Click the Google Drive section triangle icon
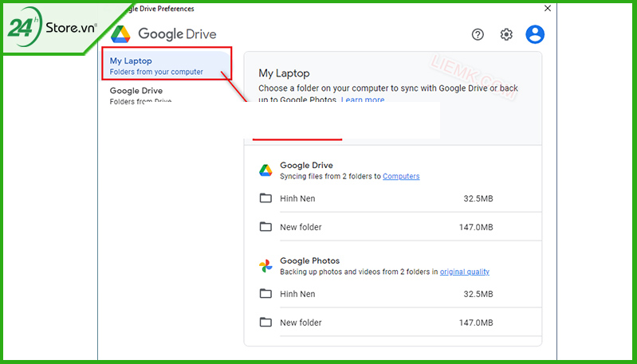This screenshot has width=637, height=364. (265, 170)
